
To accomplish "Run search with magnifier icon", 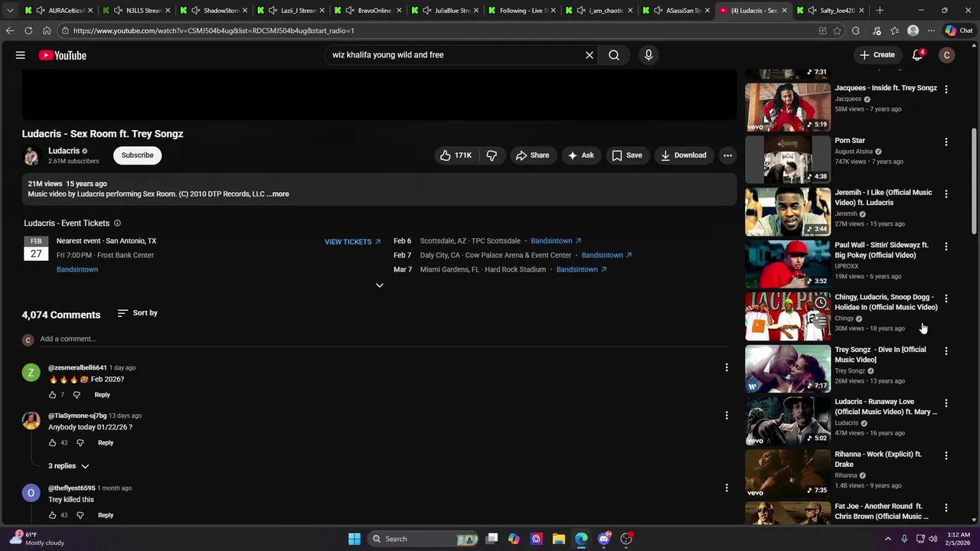I will pyautogui.click(x=614, y=55).
